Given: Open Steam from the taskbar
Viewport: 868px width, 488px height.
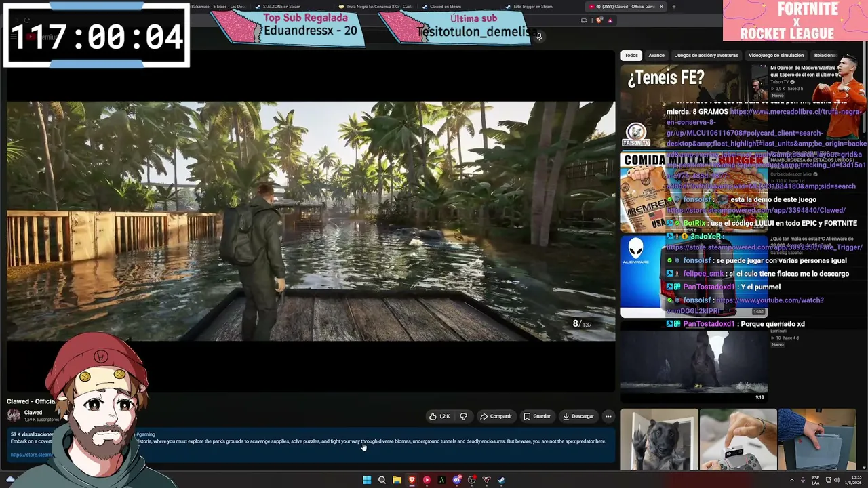Looking at the screenshot, I should pyautogui.click(x=501, y=480).
